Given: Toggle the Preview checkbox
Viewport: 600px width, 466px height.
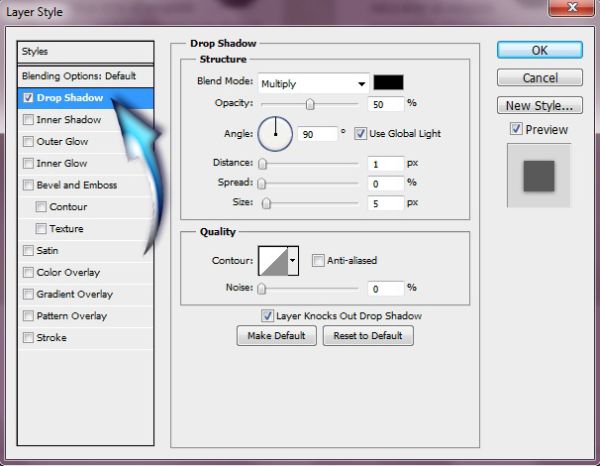Looking at the screenshot, I should click(516, 129).
